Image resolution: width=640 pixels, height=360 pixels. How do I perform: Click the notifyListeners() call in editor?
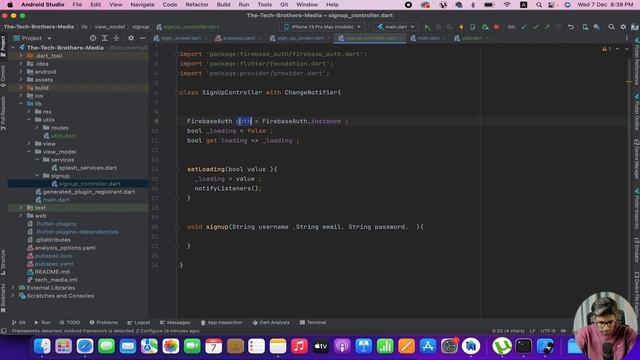coord(228,188)
